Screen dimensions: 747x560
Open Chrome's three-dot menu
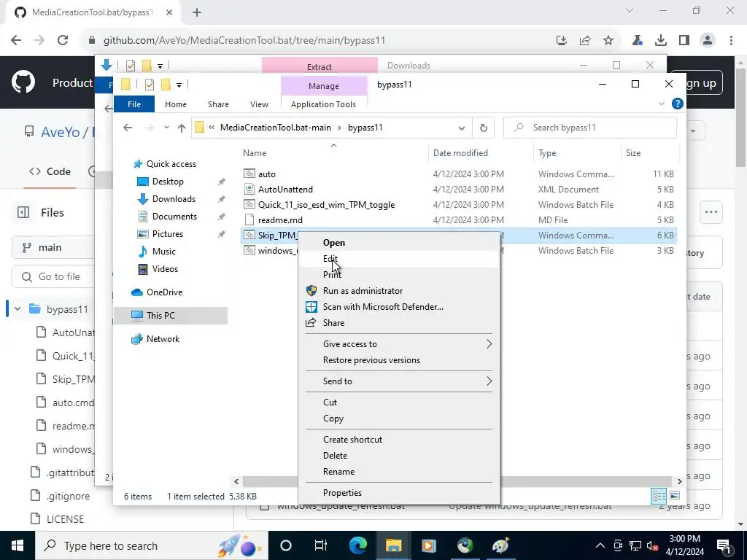pyautogui.click(x=731, y=41)
